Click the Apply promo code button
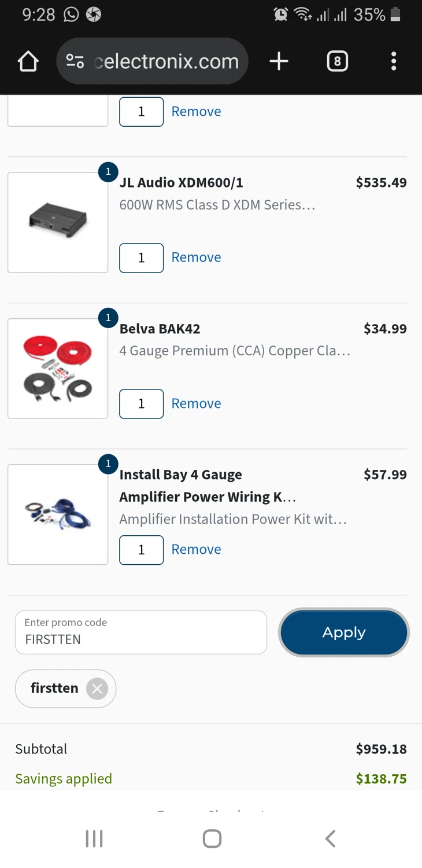The width and height of the screenshot is (422, 868). pyautogui.click(x=344, y=632)
